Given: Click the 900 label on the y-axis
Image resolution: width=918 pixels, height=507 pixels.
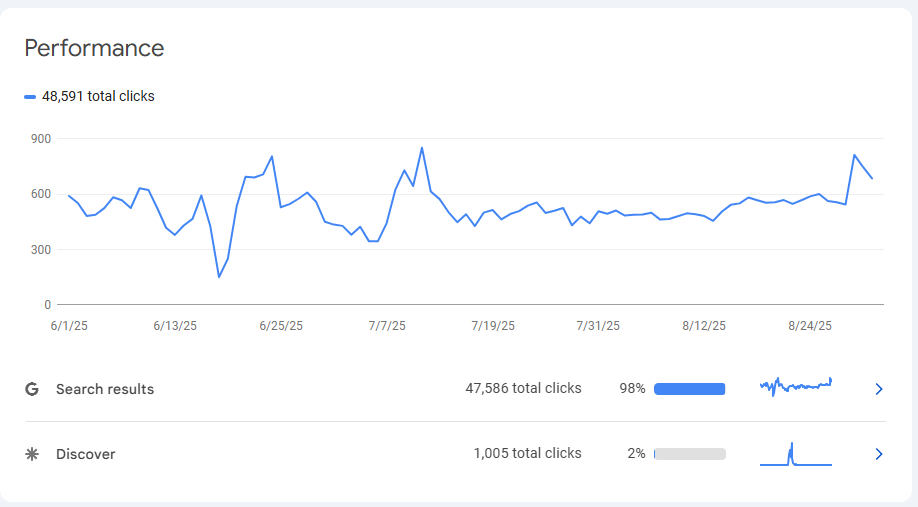Looking at the screenshot, I should coord(40,139).
